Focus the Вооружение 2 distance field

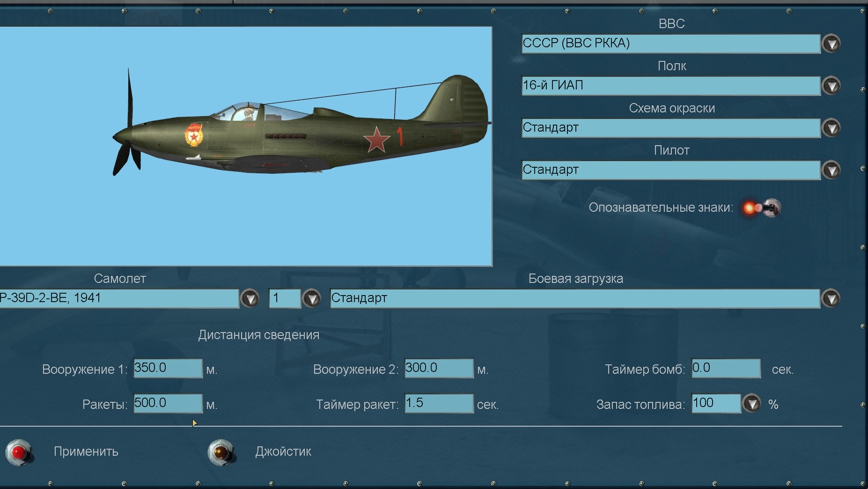(439, 368)
